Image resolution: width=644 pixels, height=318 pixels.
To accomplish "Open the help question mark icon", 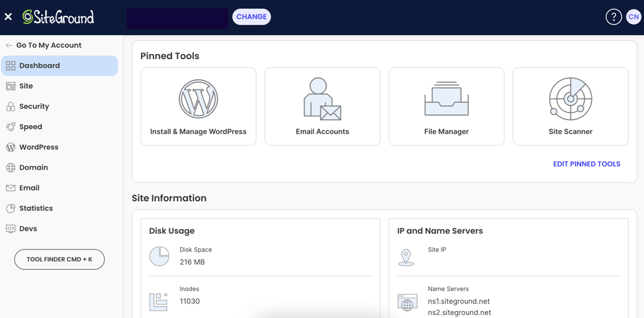I will tap(614, 17).
